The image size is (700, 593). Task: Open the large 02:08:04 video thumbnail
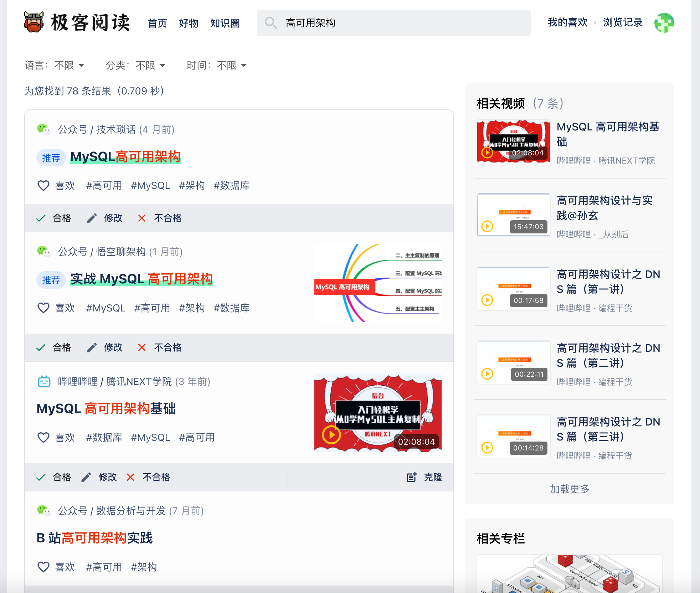pyautogui.click(x=378, y=413)
